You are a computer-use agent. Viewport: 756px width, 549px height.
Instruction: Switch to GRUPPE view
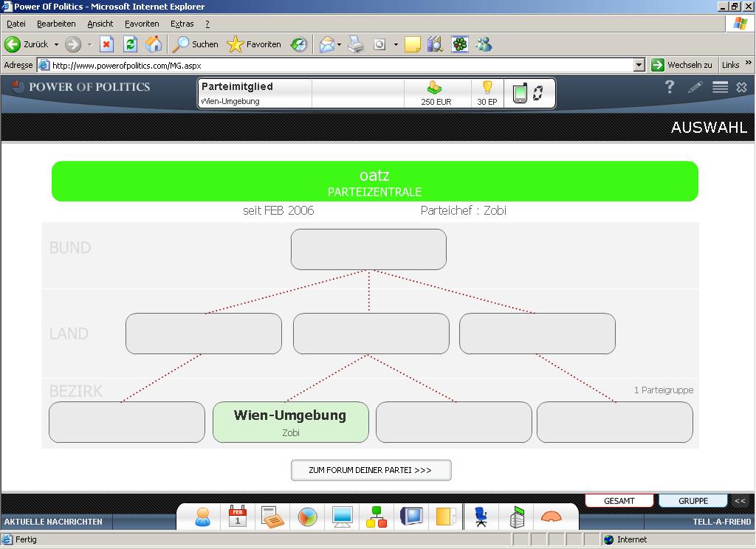pyautogui.click(x=693, y=501)
